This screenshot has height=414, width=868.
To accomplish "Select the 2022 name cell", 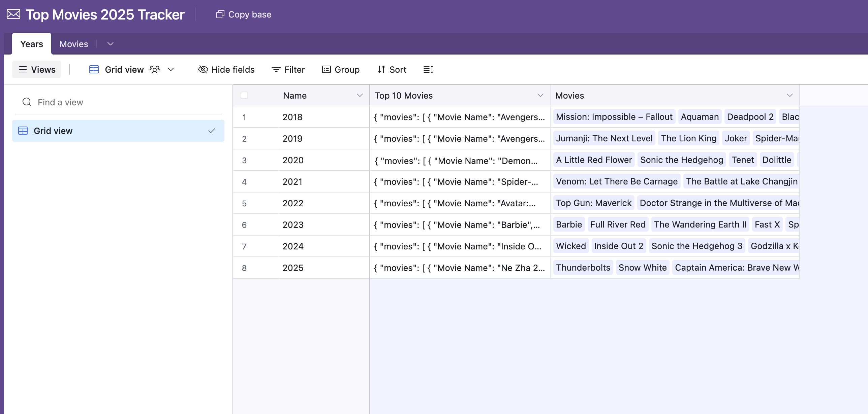I will [x=324, y=203].
